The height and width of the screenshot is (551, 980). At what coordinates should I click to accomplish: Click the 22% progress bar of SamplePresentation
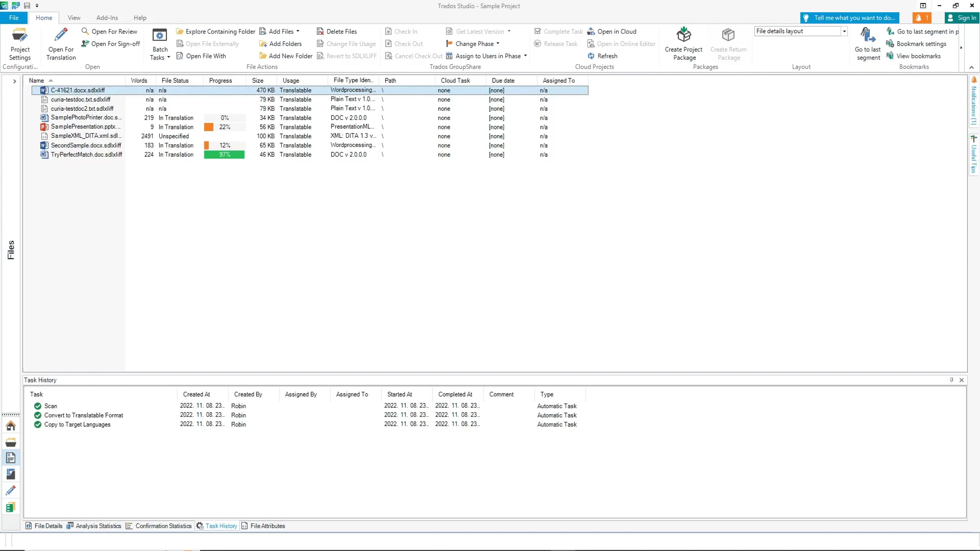click(x=225, y=127)
